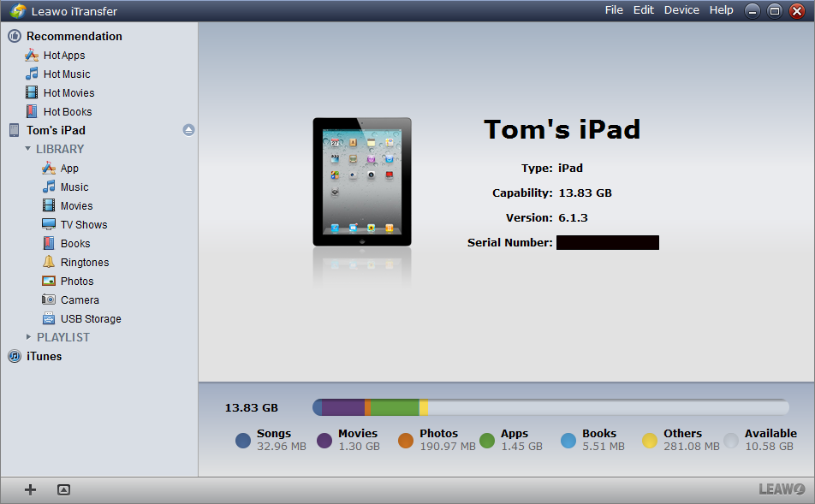Eject Tom's iPad with the eject icon
The width and height of the screenshot is (815, 504).
tap(188, 130)
